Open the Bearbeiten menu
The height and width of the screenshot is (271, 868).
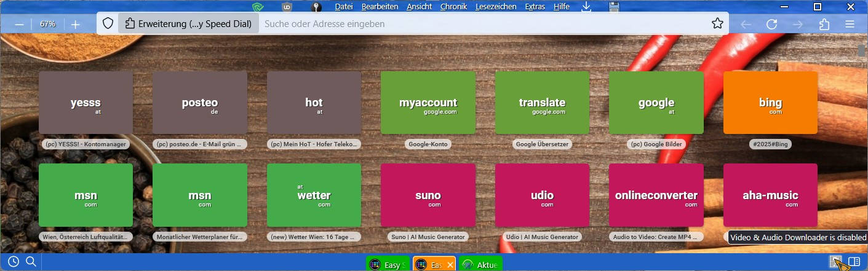pyautogui.click(x=380, y=7)
